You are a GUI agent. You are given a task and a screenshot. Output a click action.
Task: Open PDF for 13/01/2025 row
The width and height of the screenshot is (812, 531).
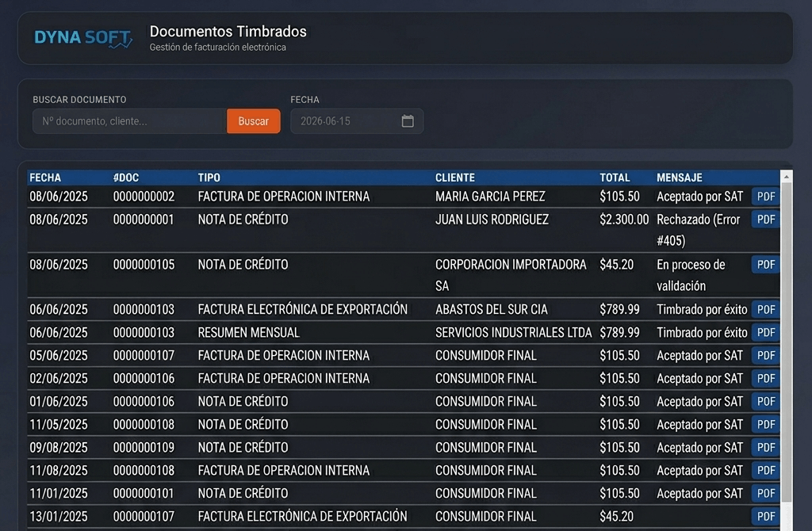pyautogui.click(x=765, y=517)
